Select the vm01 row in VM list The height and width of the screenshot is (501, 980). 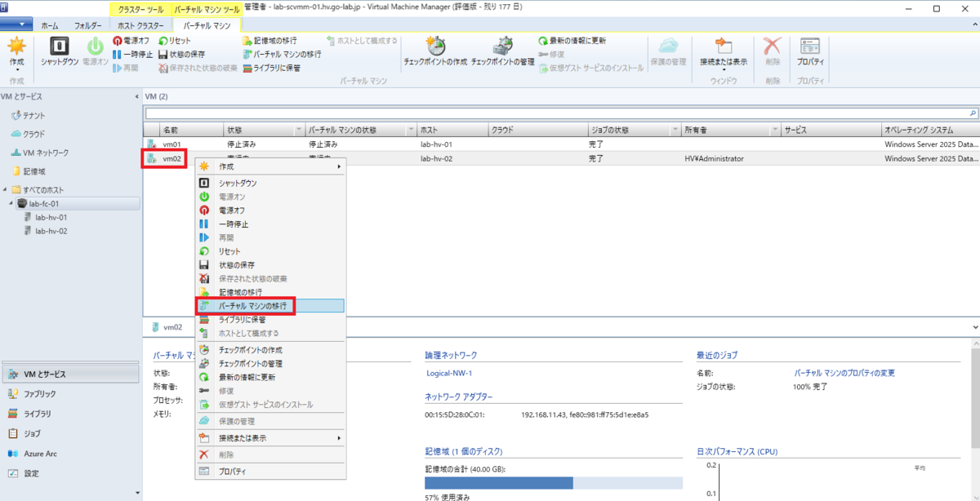pos(561,144)
